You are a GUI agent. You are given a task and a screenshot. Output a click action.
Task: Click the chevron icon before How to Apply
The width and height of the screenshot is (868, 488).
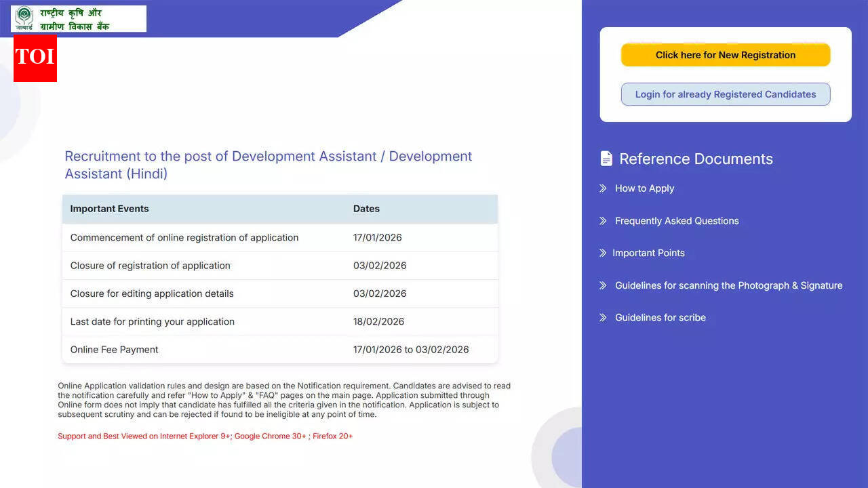[x=603, y=188]
